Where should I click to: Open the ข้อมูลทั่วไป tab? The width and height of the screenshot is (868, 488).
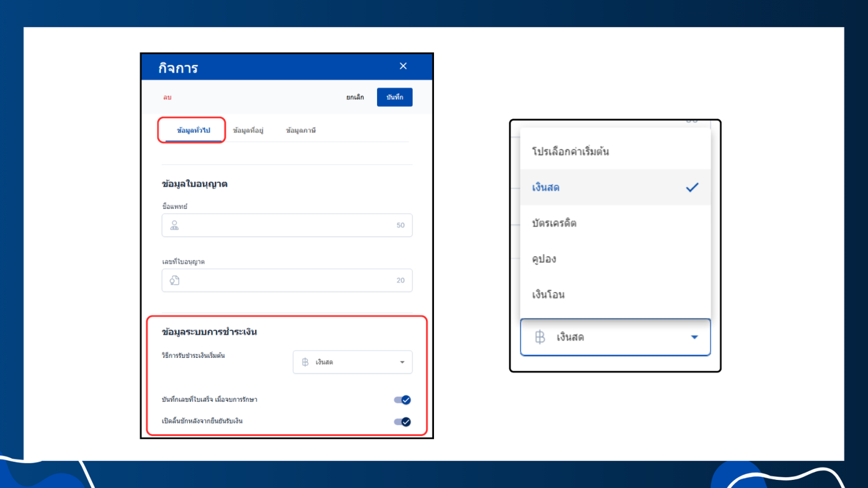(x=193, y=130)
